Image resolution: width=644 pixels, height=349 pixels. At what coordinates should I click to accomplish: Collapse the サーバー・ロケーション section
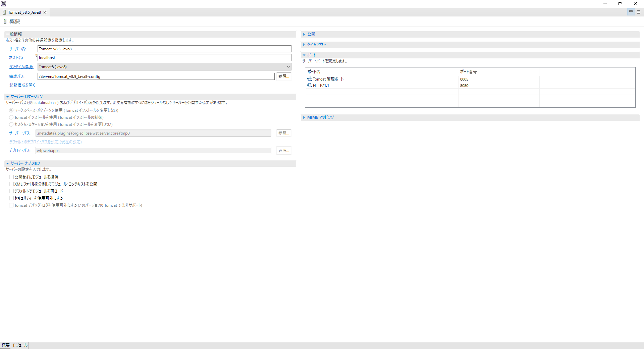pos(7,97)
